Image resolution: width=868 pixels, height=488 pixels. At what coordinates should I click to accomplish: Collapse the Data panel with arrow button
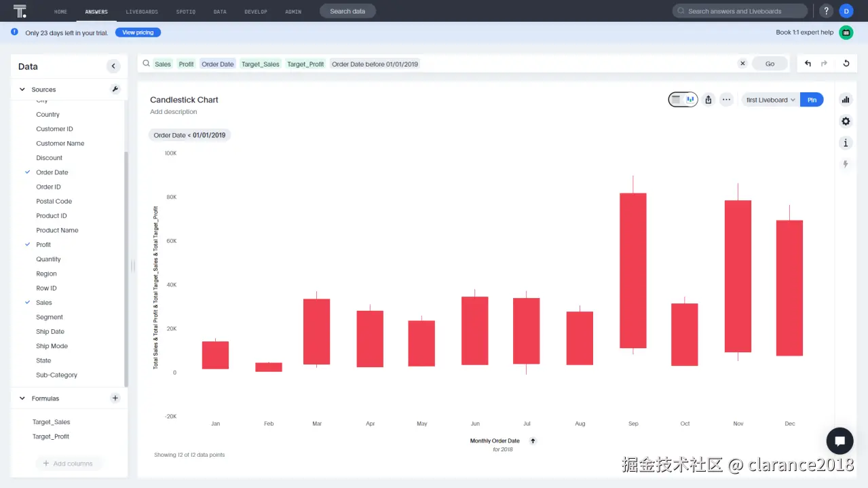coord(113,66)
